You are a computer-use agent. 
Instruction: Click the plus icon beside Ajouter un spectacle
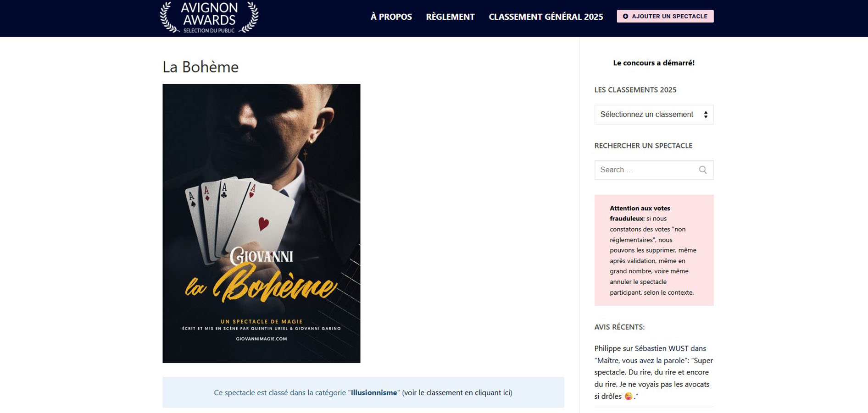(625, 17)
